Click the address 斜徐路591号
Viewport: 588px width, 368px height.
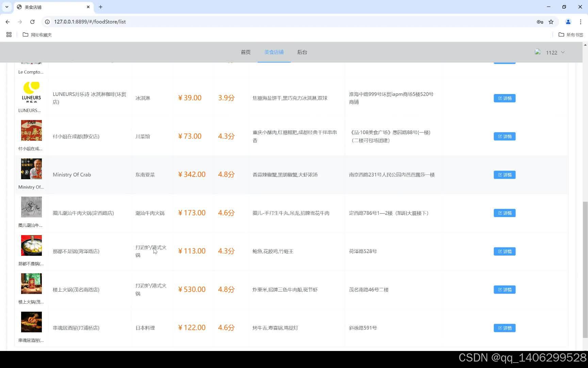[x=363, y=328]
